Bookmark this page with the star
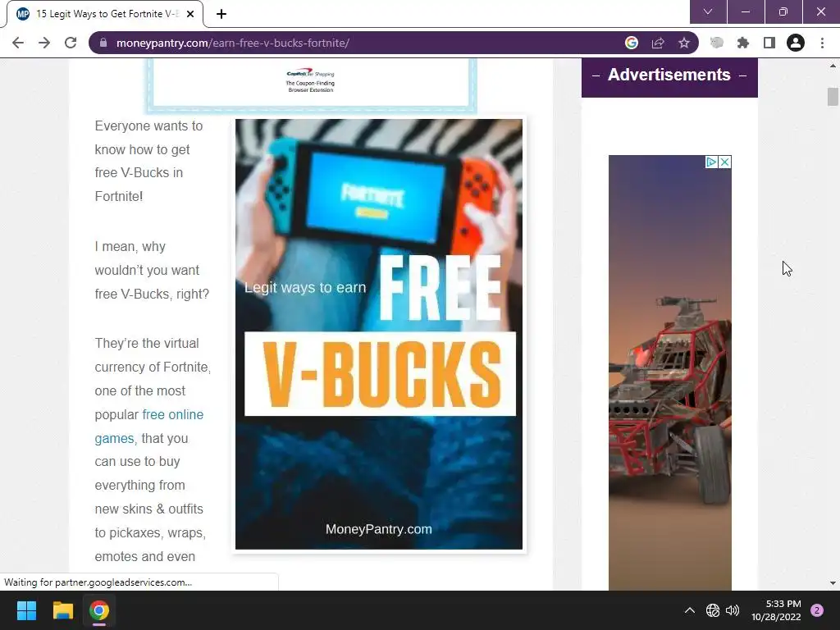Screen dimensions: 840x630 tap(684, 43)
